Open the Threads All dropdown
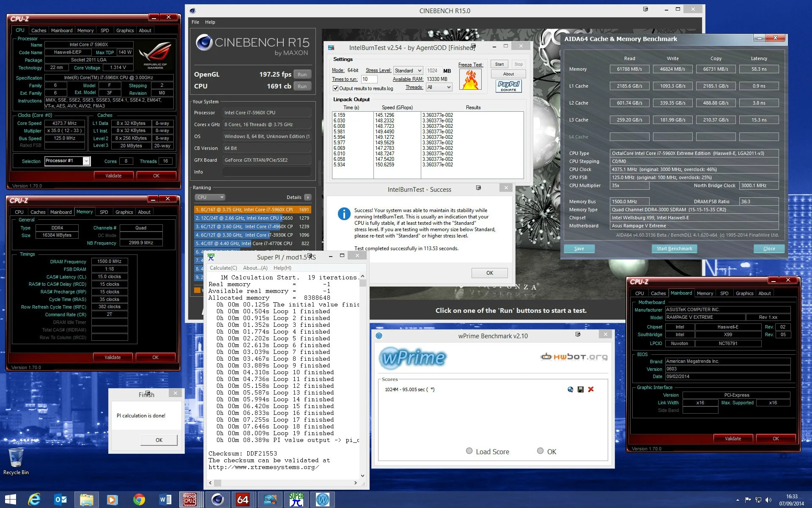Viewport: 812px width, 508px height. [439, 87]
